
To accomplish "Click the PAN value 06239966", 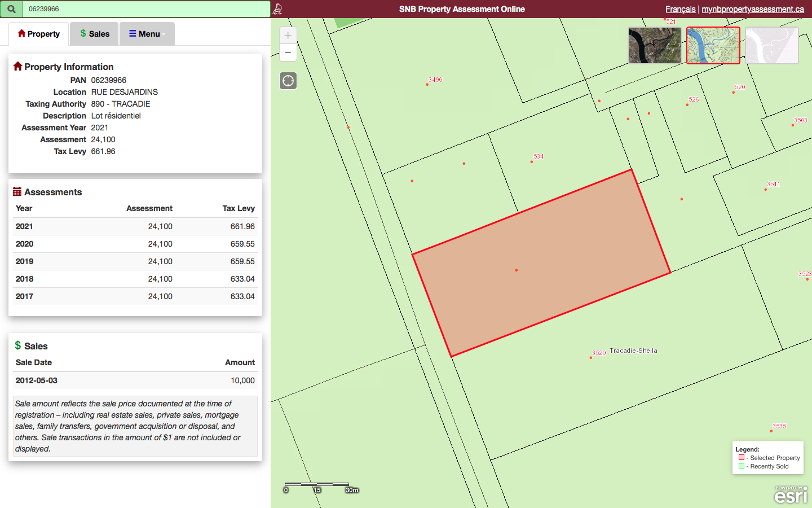I will (109, 80).
